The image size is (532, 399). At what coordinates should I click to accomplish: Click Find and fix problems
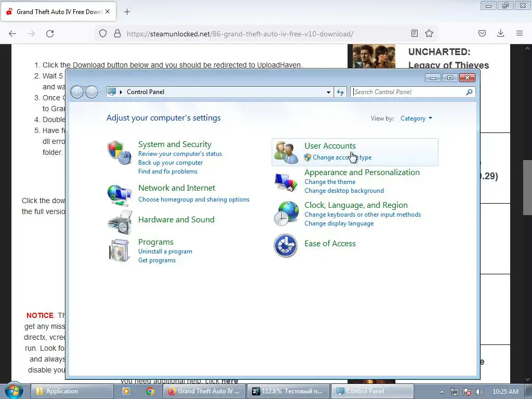[168, 171]
